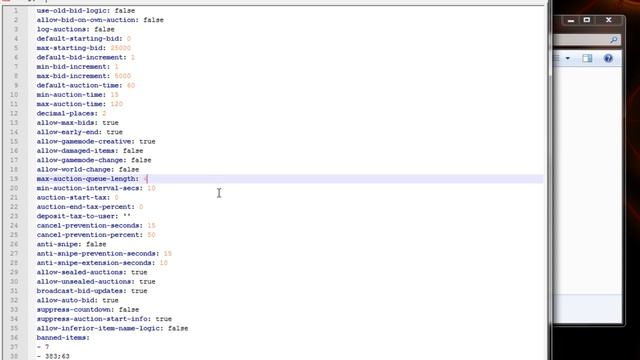Minimize the Explorer window
Viewport: 640px width, 360px height.
[571, 20]
